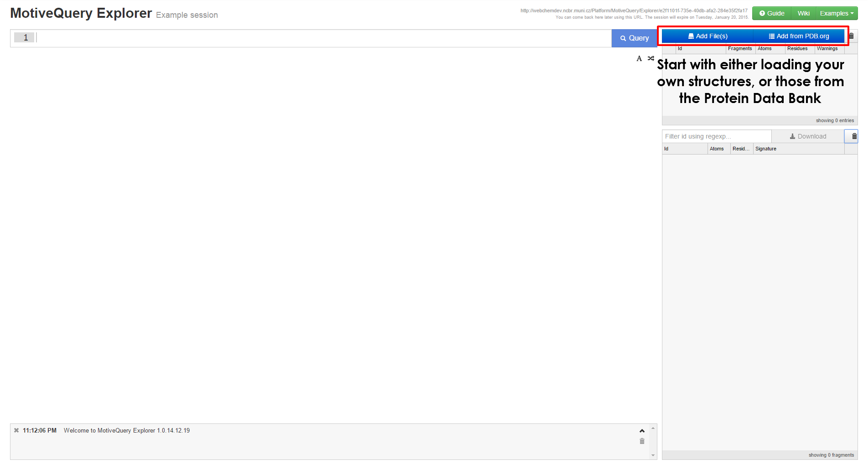This screenshot has height=464, width=868.
Task: Click Add File(s) button
Action: [708, 36]
